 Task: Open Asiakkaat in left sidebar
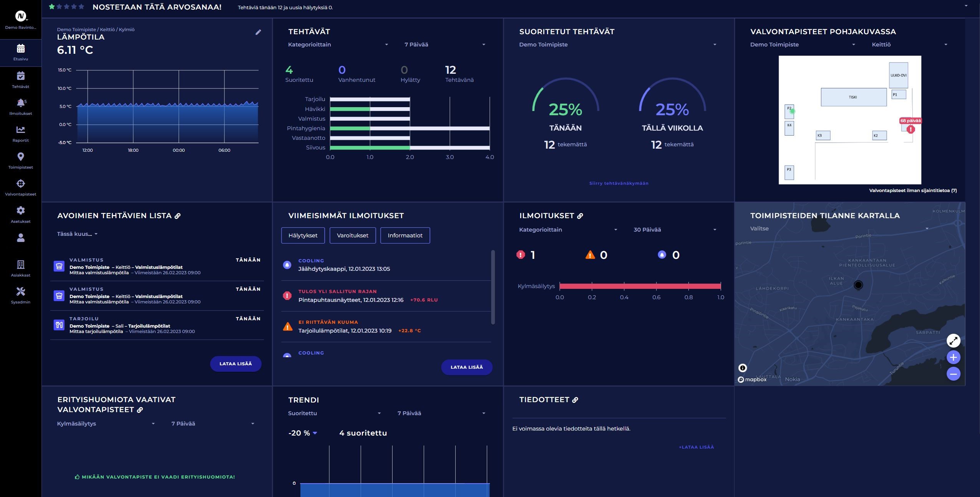point(21,268)
